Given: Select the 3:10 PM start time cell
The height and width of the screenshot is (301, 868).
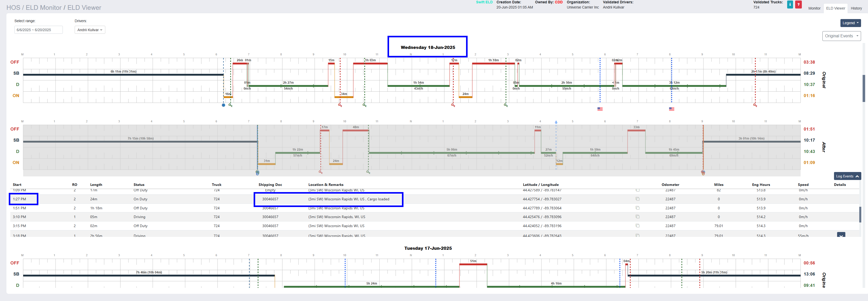Looking at the screenshot, I should (x=19, y=217).
